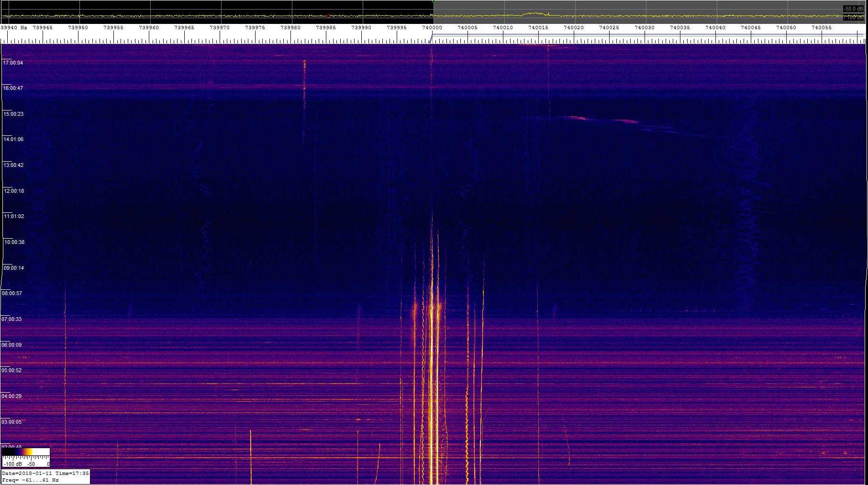Click the 740000 frequency scale label
The width and height of the screenshot is (868, 485).
432,28
